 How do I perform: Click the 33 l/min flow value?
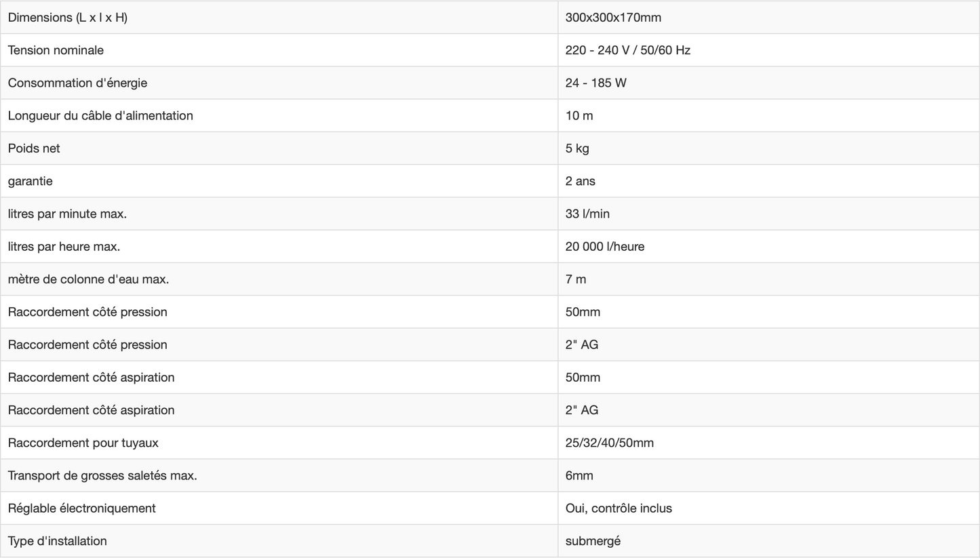[x=587, y=214]
